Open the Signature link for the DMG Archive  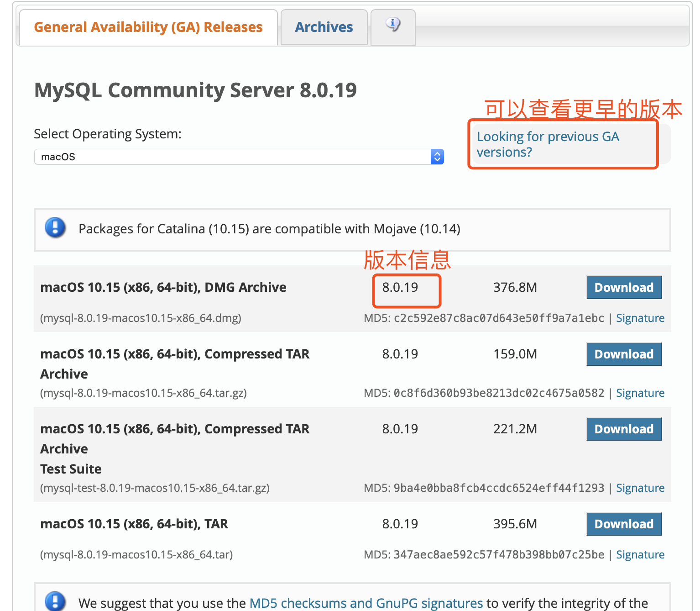640,318
